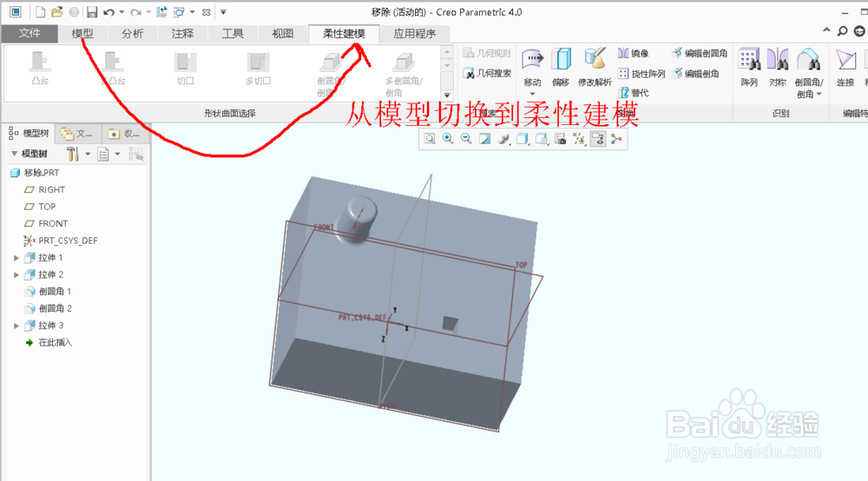Click the 倒圆角/倒角 recognition icon

(809, 59)
